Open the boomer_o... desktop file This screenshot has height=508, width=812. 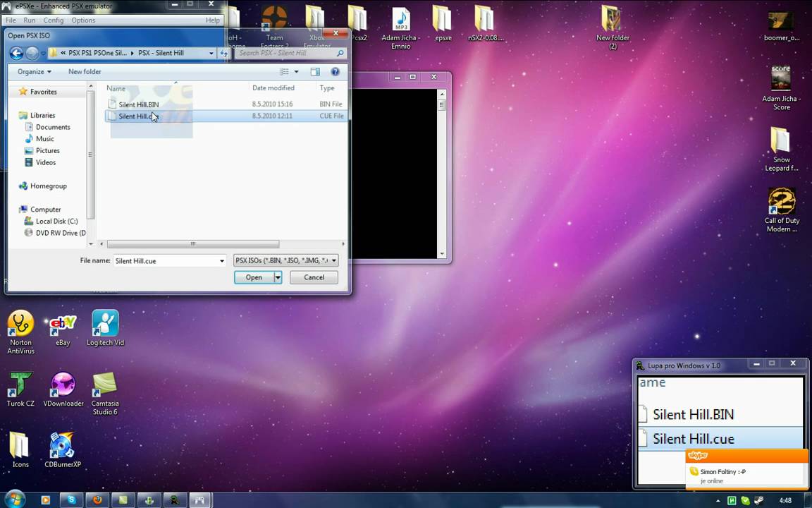(782, 26)
